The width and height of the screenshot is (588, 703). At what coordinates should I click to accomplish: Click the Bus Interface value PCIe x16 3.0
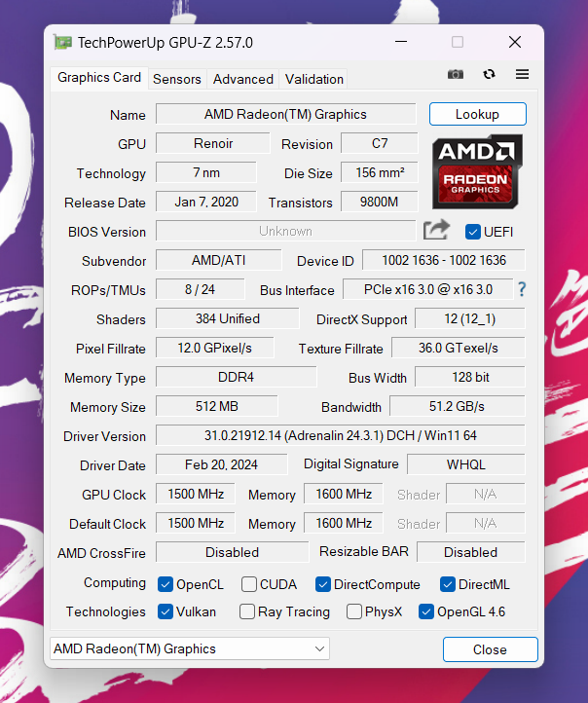(x=428, y=289)
